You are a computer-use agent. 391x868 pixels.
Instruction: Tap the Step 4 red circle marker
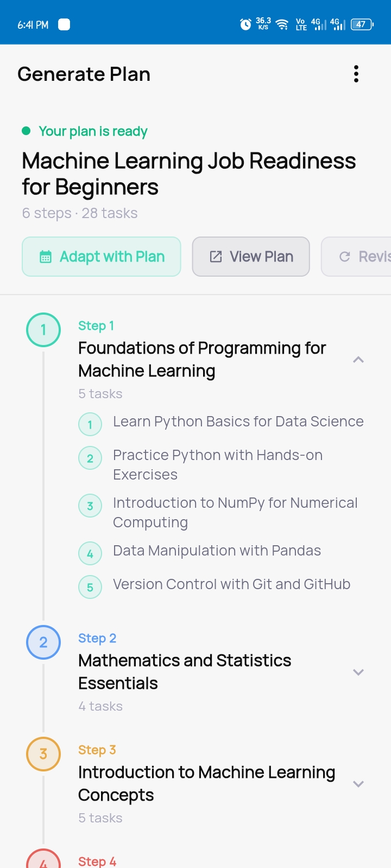tap(43, 859)
